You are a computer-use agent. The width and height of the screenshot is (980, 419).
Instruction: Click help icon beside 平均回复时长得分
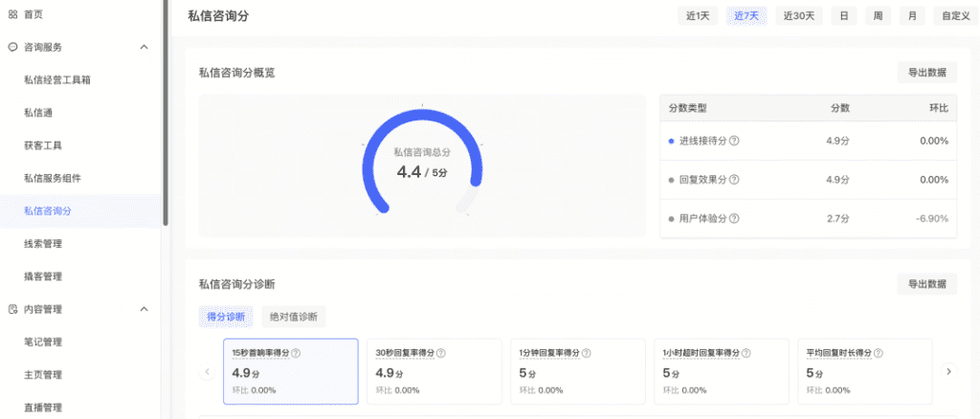pos(879,353)
